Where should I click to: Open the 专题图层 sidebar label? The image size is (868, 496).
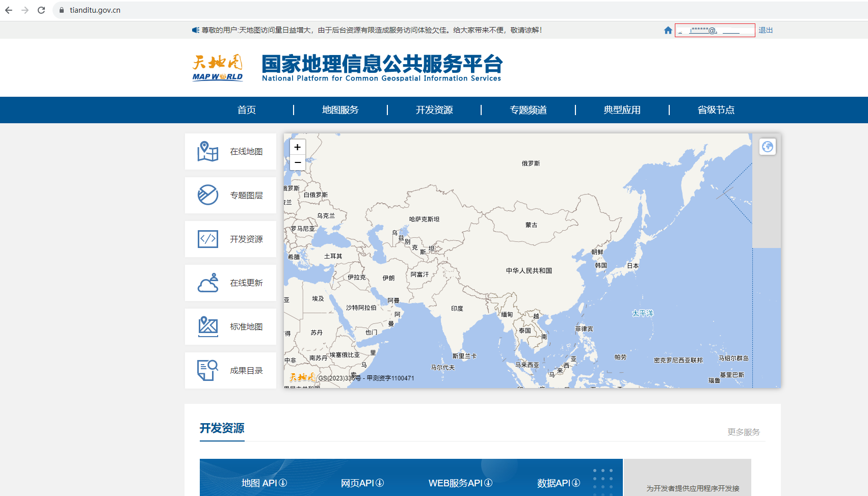click(246, 196)
